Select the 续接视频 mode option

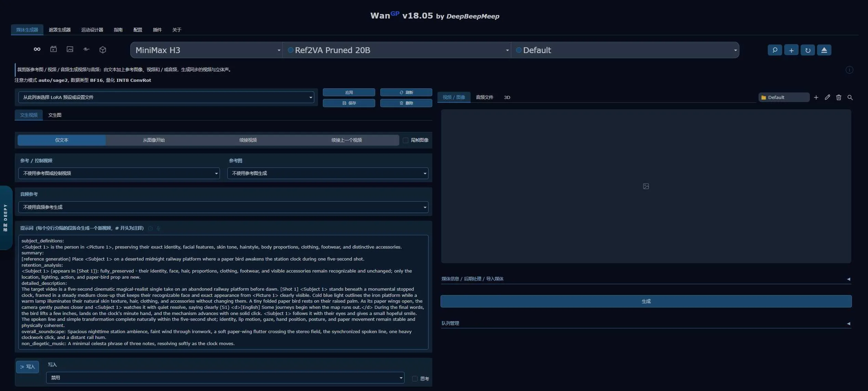point(248,140)
